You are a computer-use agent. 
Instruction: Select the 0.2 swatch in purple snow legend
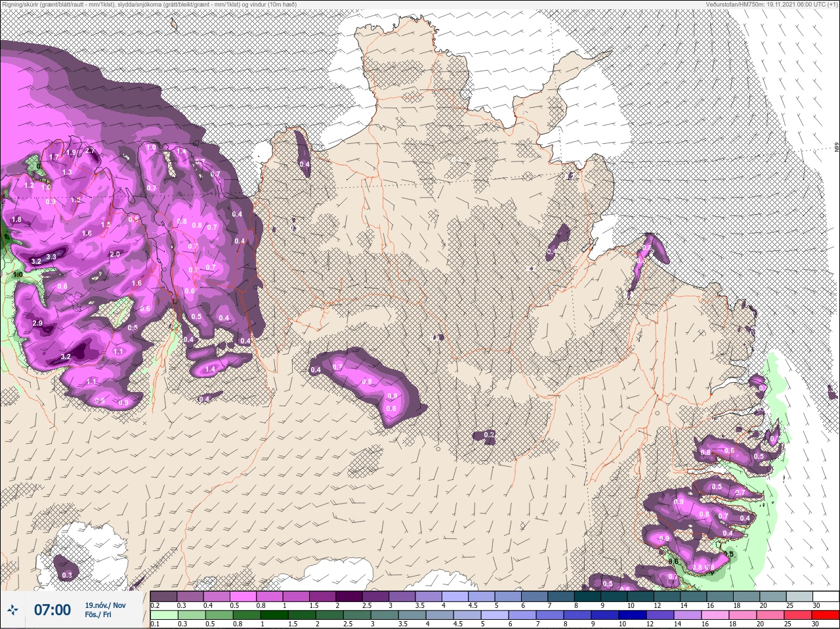click(x=163, y=596)
